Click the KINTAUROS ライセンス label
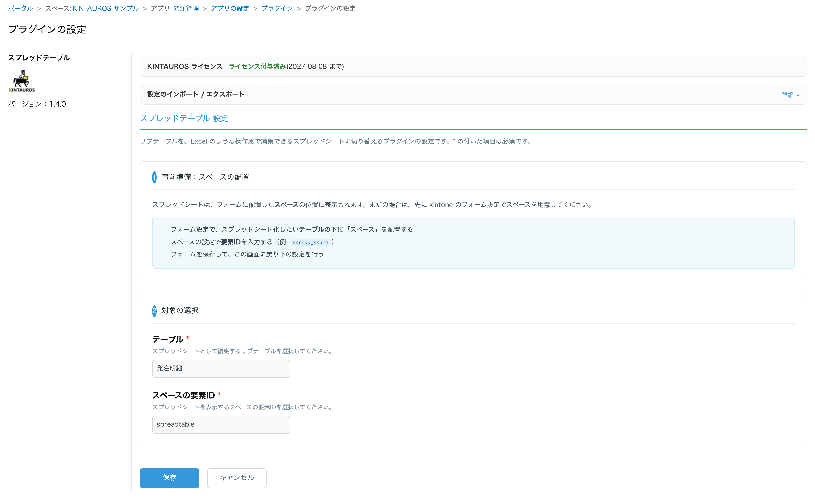The image size is (815, 504). 185,66
